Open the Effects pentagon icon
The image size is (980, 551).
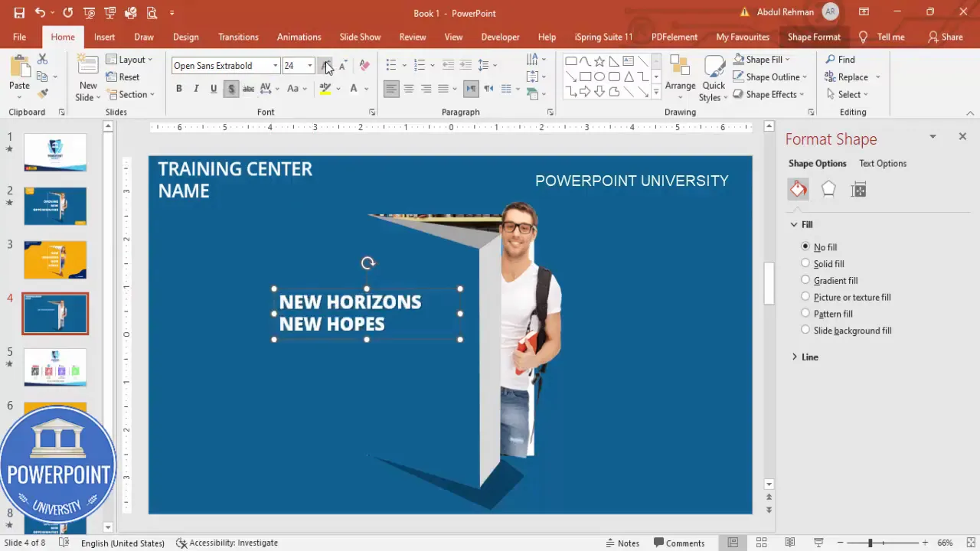(x=828, y=190)
